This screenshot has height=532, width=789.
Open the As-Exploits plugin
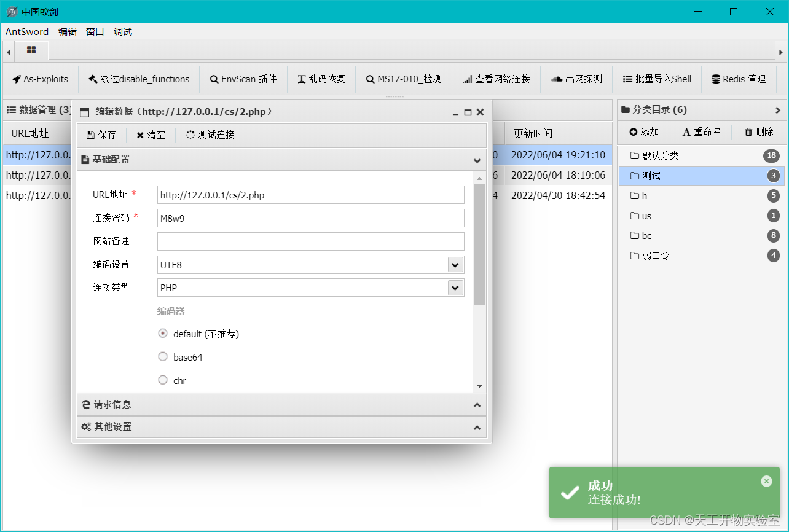point(41,79)
